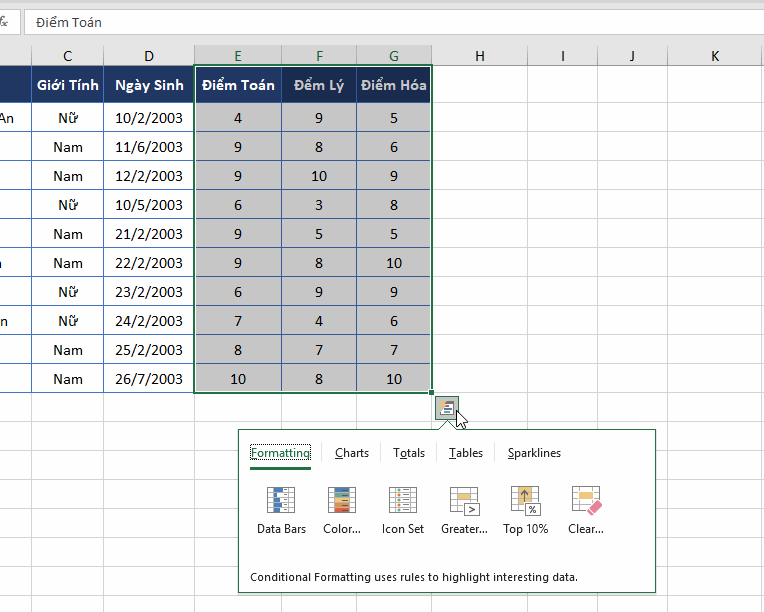Viewport: 764px width, 612px height.
Task: Switch to the Formatting tab
Action: (280, 453)
